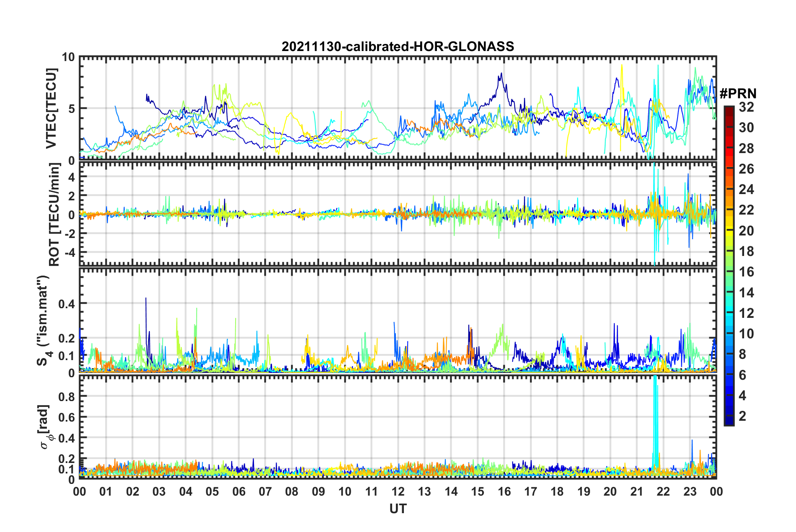This screenshot has width=796, height=532.
Task: Select the 12 tick on UT axis
Action: [x=398, y=492]
